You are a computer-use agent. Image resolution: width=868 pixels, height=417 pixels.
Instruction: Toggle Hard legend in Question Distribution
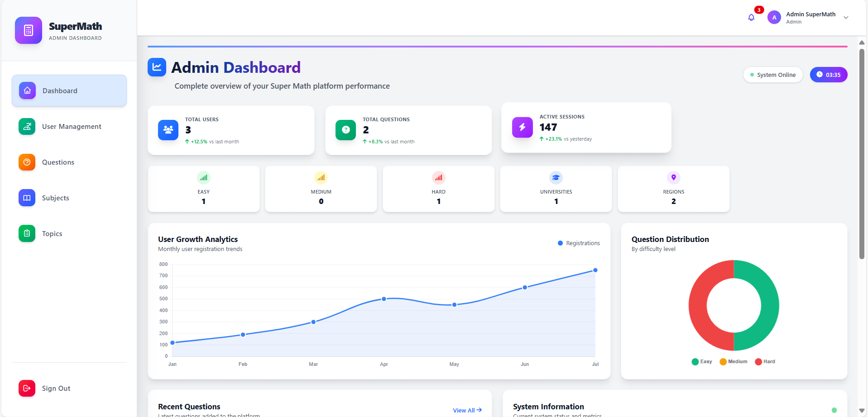(765, 361)
